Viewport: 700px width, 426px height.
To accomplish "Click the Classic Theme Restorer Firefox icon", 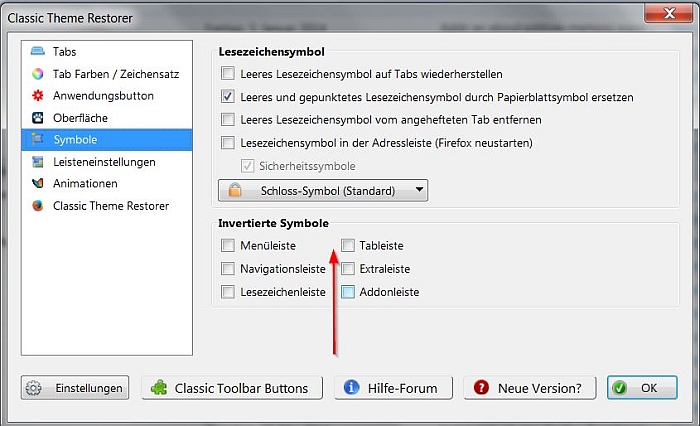I will (x=38, y=206).
